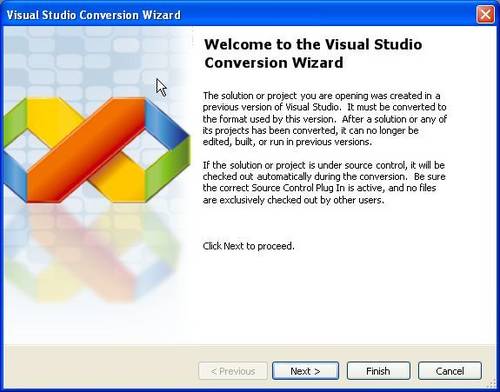This screenshot has height=392, width=500.
Task: Click the source control warning paragraph
Action: click(x=324, y=182)
